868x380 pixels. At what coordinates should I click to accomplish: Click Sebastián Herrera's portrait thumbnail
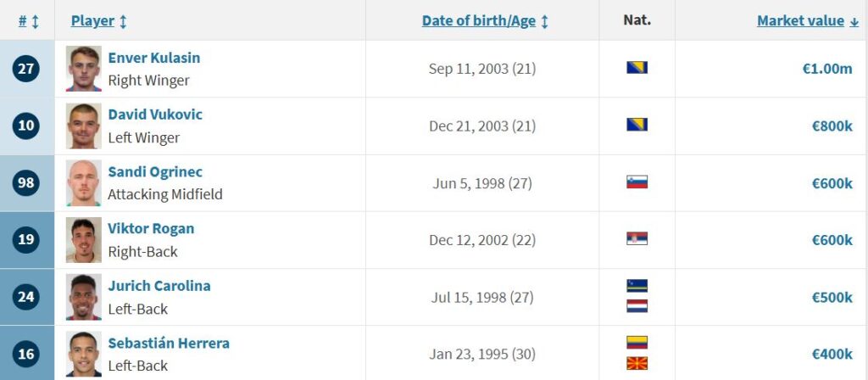84,354
